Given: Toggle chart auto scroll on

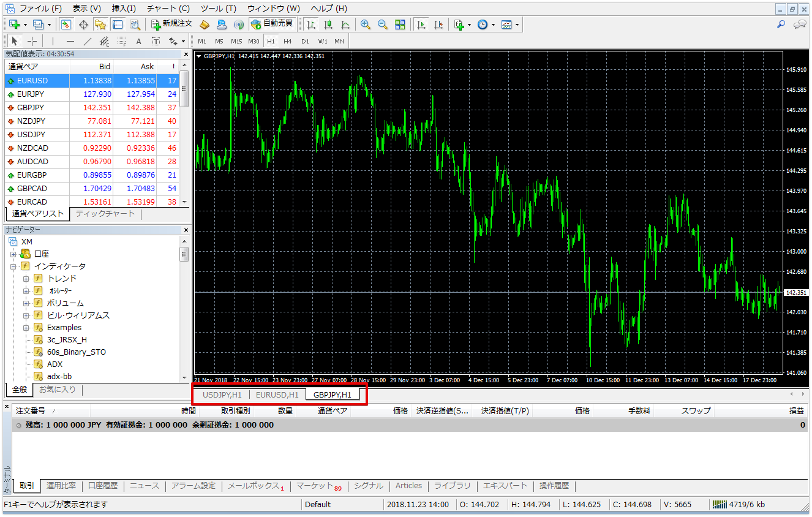Looking at the screenshot, I should coord(421,25).
